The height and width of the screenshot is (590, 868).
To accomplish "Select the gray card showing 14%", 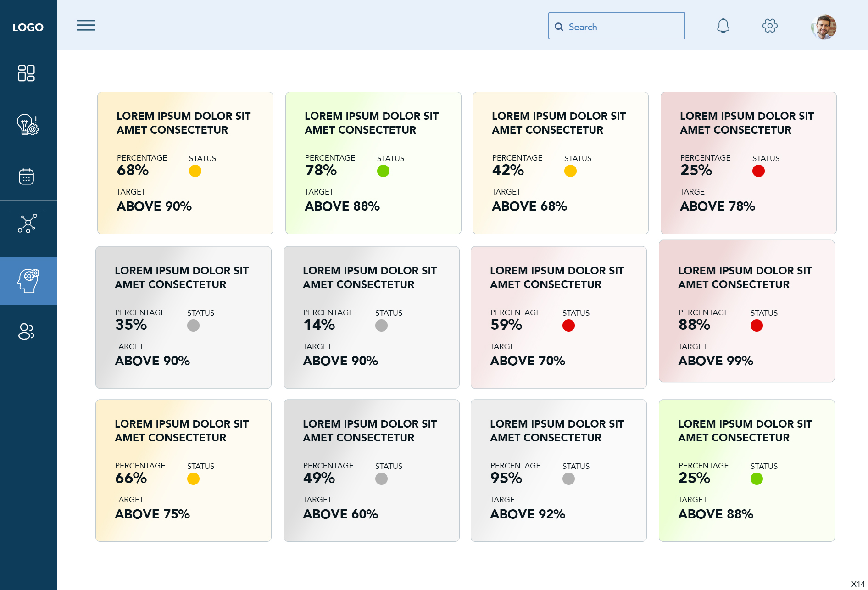I will pyautogui.click(x=371, y=317).
